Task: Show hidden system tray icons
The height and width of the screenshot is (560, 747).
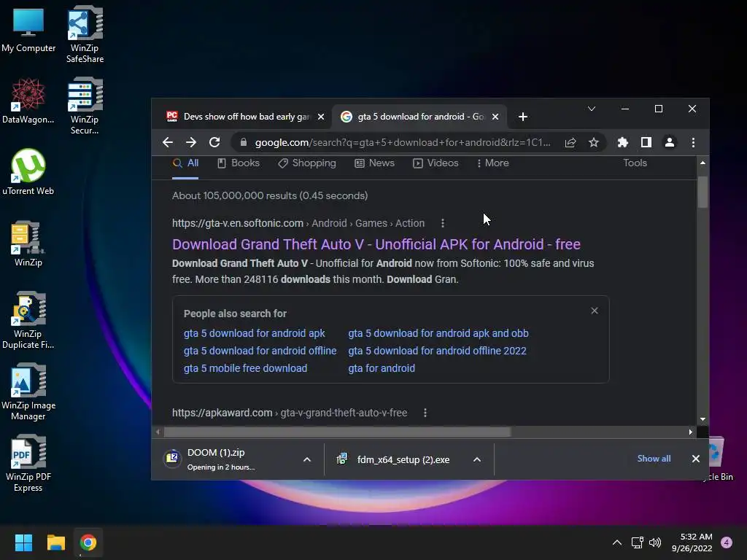Action: [x=617, y=542]
